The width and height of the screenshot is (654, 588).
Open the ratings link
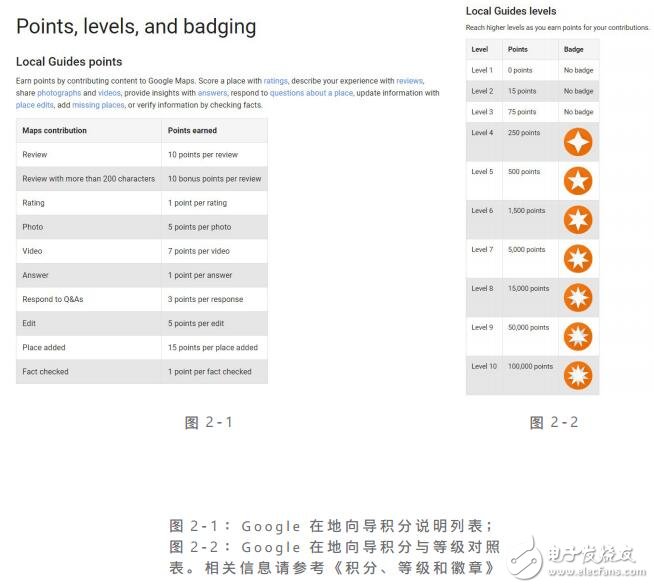pyautogui.click(x=275, y=81)
